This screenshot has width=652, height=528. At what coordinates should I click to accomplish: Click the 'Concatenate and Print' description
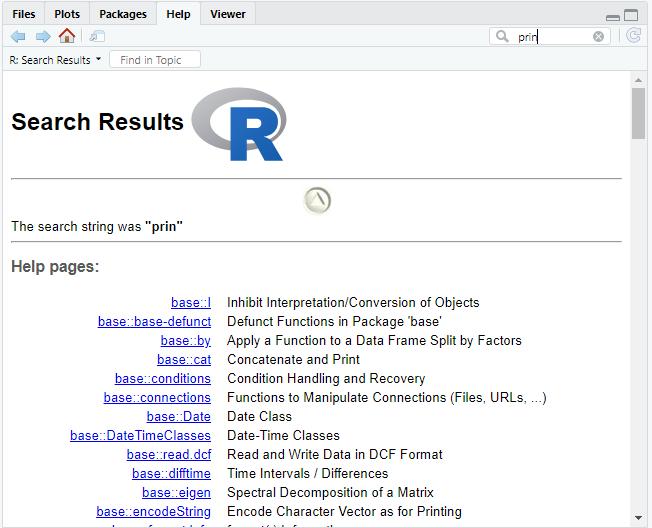[x=293, y=360]
